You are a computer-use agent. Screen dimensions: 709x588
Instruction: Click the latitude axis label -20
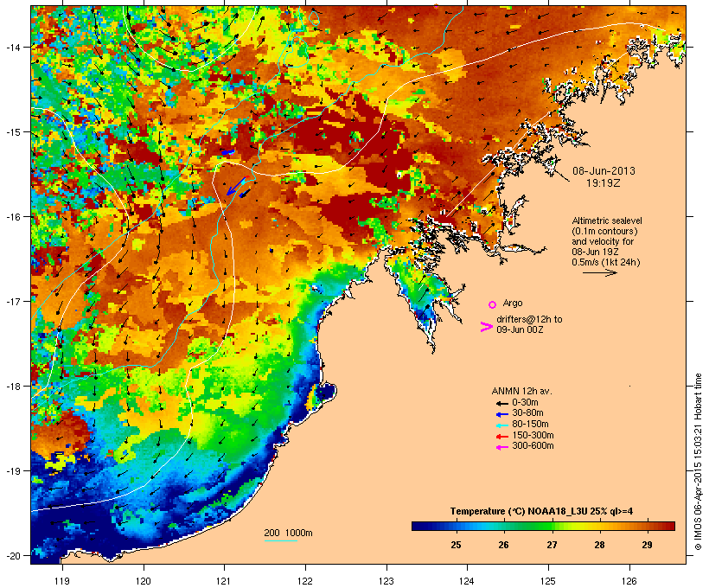click(12, 555)
